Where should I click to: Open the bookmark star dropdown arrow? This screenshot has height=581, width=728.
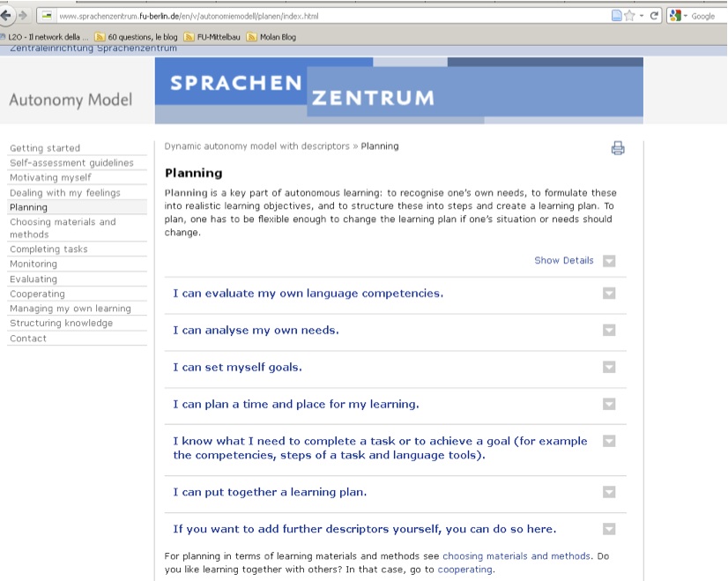[x=642, y=16]
